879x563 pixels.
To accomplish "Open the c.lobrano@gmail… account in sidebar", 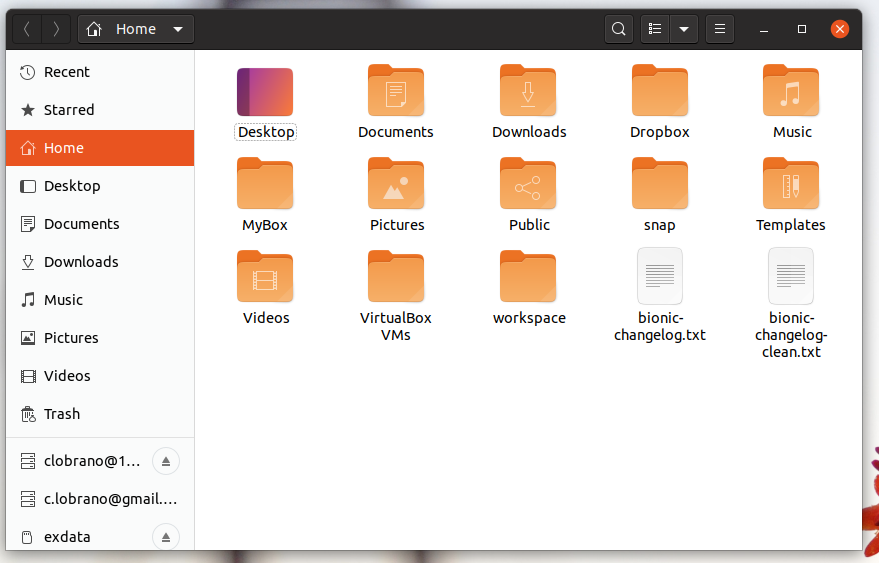I will tap(100, 499).
